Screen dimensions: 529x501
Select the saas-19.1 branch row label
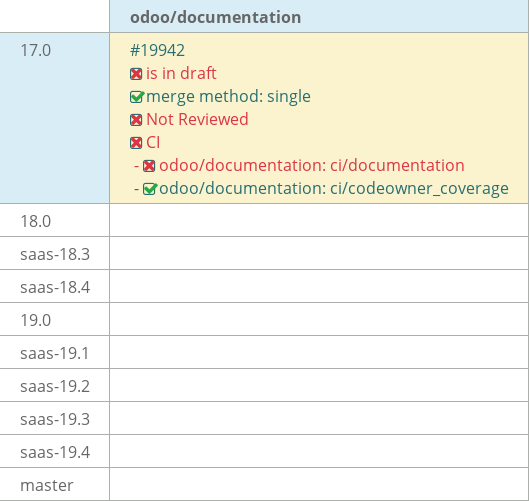(55, 354)
